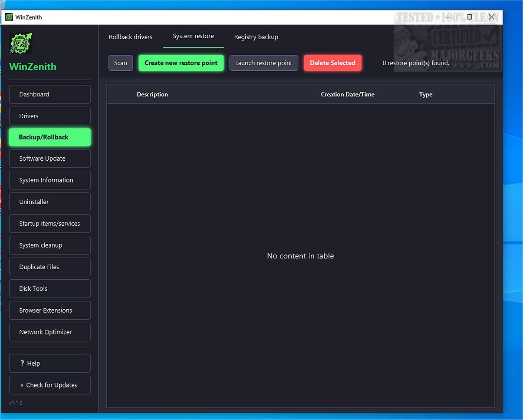Open Startup items/services
This screenshot has height=420, width=523.
[50, 224]
